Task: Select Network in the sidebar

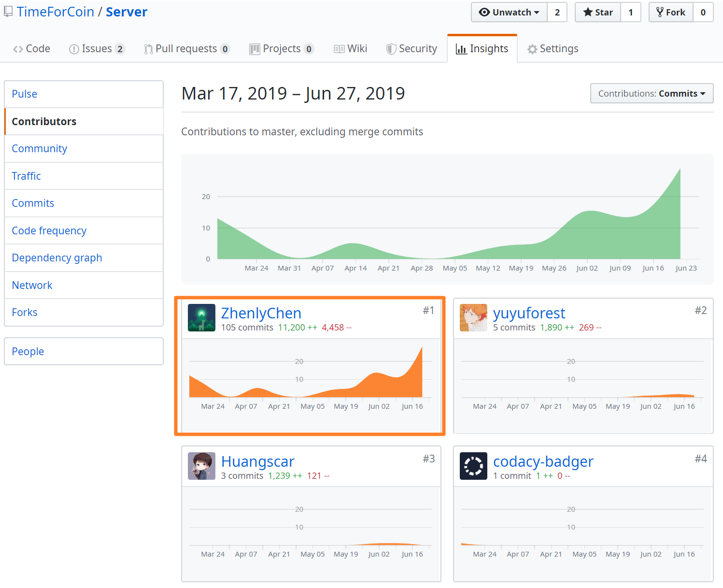Action: tap(84, 285)
